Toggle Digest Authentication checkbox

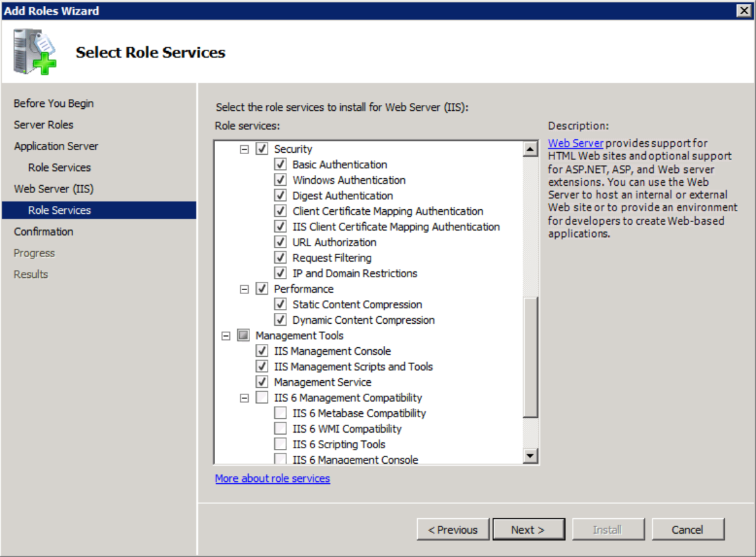(x=280, y=196)
